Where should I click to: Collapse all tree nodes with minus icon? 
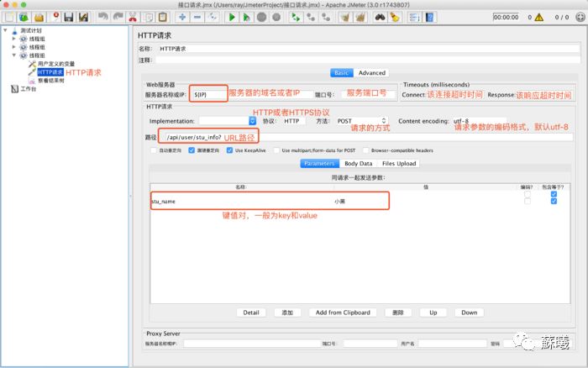point(197,18)
